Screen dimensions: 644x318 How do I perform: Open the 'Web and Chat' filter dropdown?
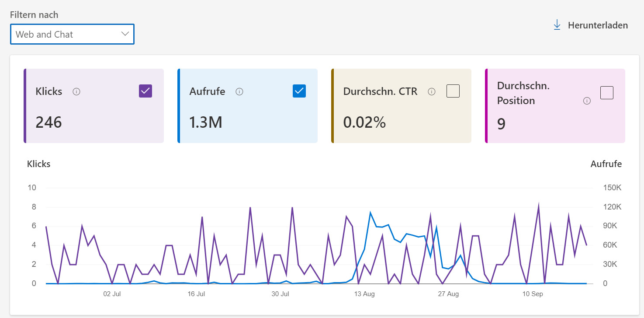click(72, 34)
